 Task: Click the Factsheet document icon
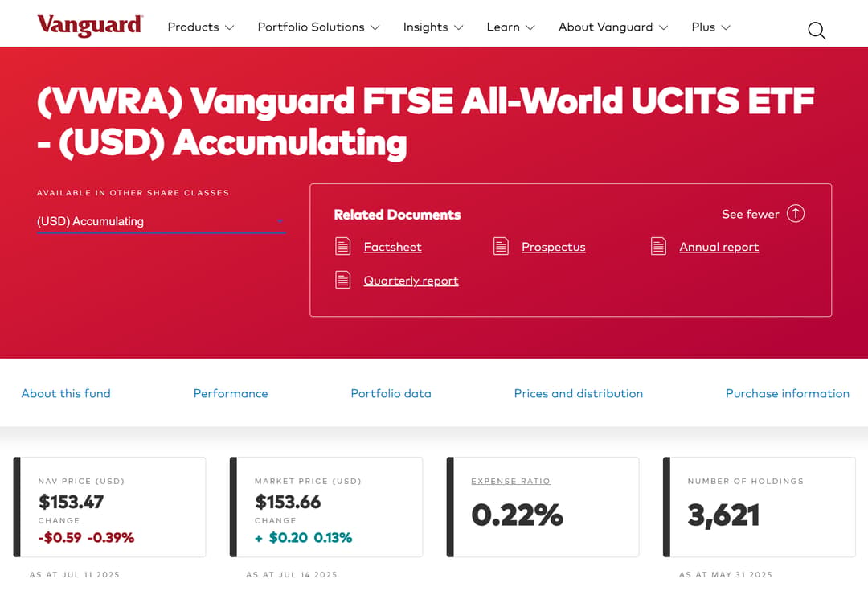[342, 247]
